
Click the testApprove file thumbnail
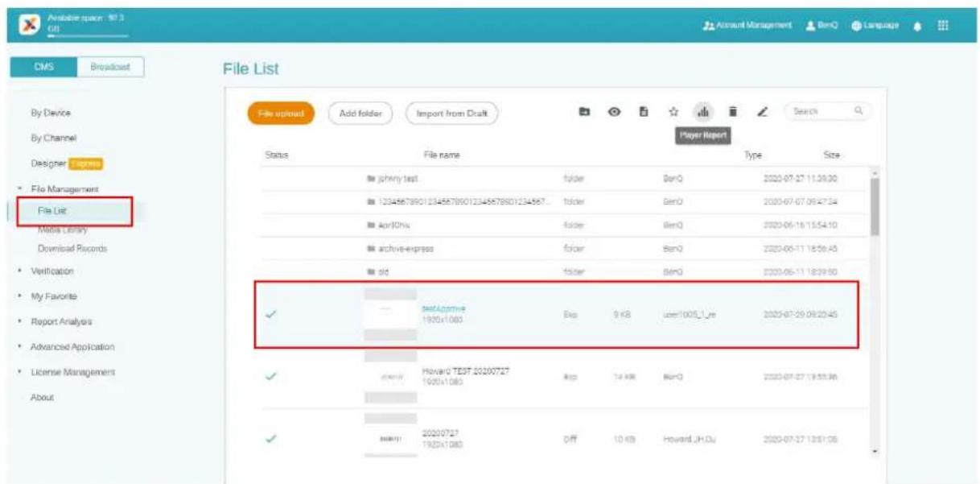click(x=390, y=313)
